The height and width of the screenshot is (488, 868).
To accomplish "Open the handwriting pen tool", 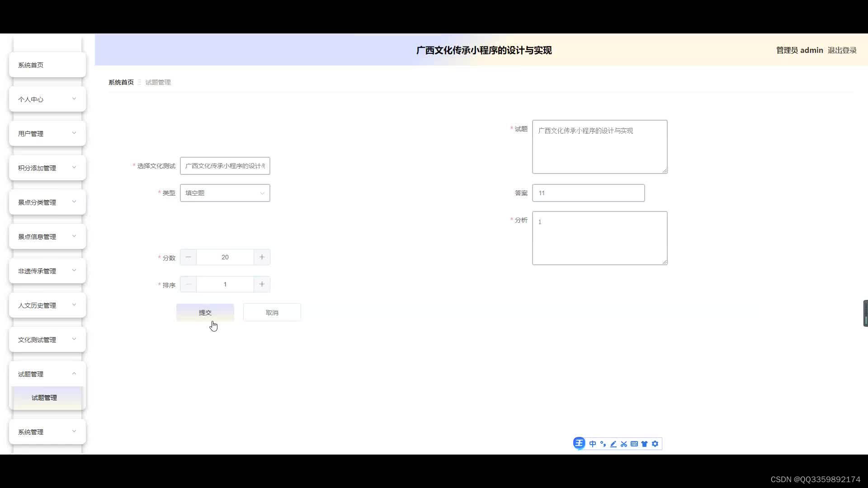I will [613, 444].
